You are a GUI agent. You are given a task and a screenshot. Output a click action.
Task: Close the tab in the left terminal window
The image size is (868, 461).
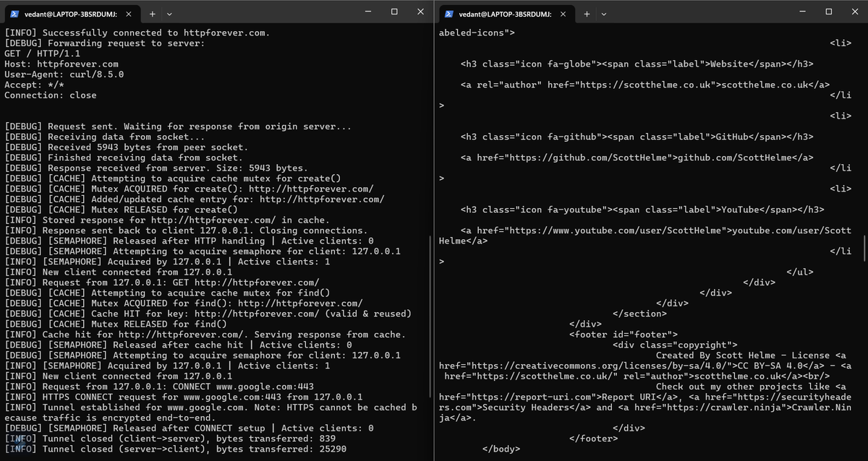tap(128, 13)
